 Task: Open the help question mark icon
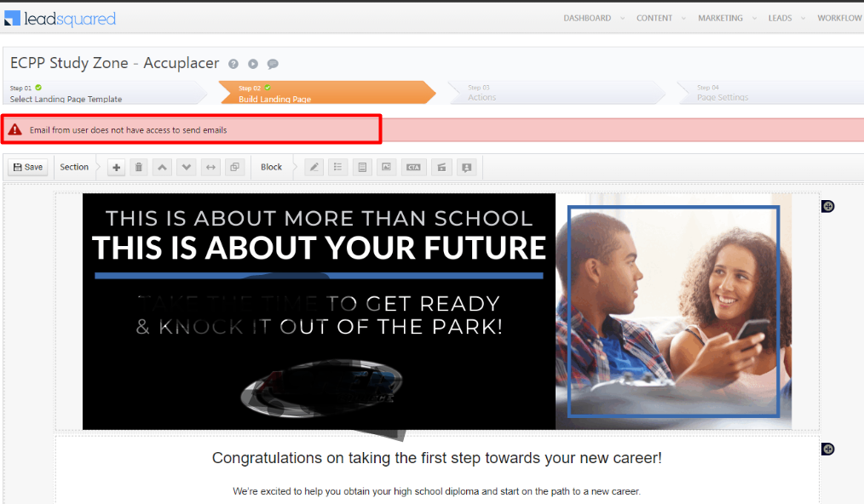(233, 64)
